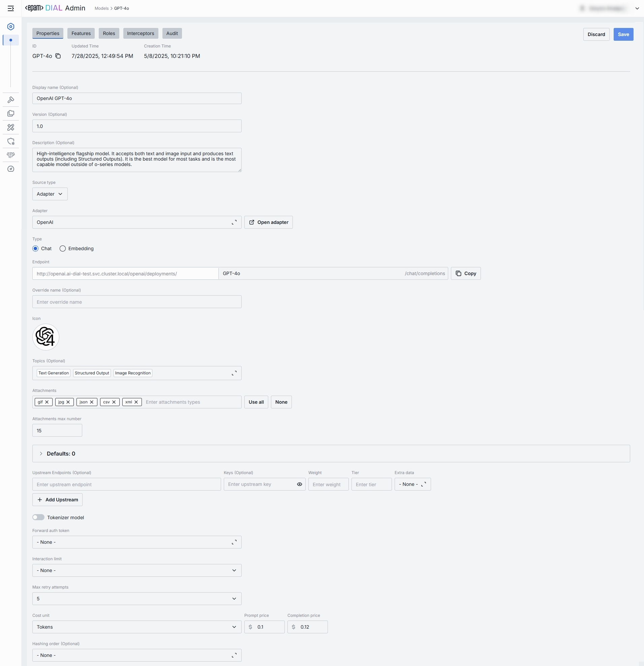The image size is (644, 666).
Task: Open the shield settings sidebar icon
Action: point(11,141)
